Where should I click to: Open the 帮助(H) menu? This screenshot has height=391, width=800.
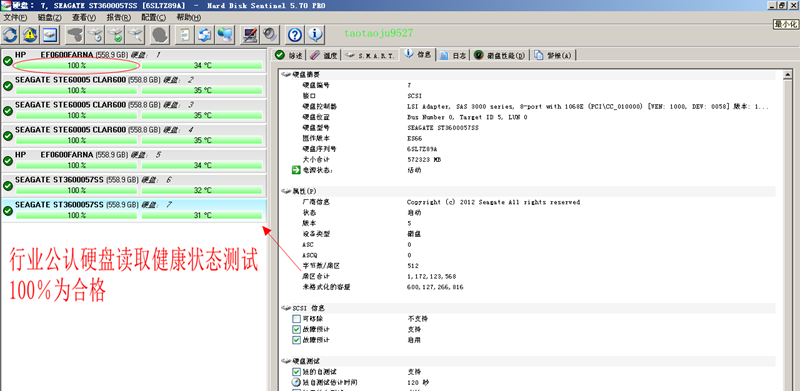[x=188, y=17]
